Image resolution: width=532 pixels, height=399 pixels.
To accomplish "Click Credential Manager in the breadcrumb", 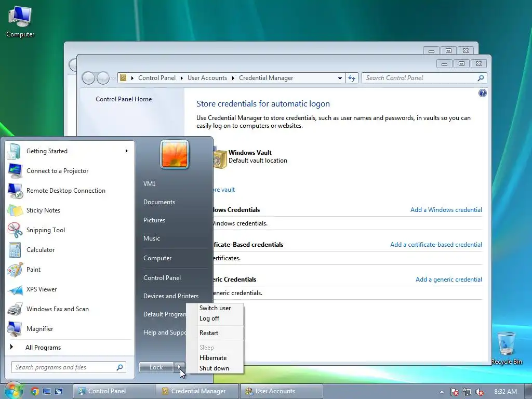I will click(x=266, y=78).
